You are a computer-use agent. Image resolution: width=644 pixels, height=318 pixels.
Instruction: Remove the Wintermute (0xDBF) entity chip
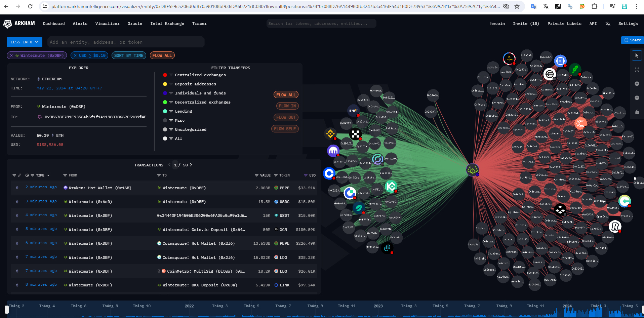(x=11, y=55)
